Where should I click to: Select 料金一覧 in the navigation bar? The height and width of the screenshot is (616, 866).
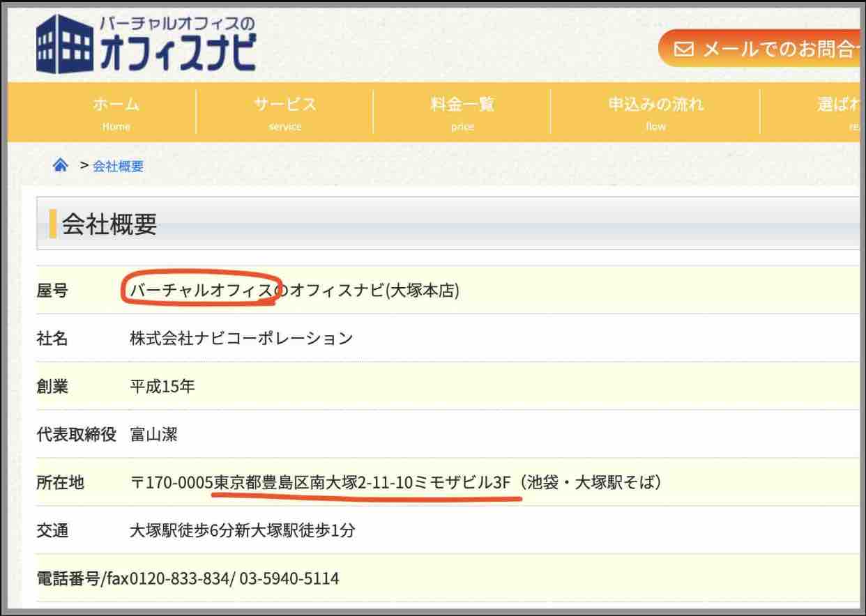(x=462, y=113)
